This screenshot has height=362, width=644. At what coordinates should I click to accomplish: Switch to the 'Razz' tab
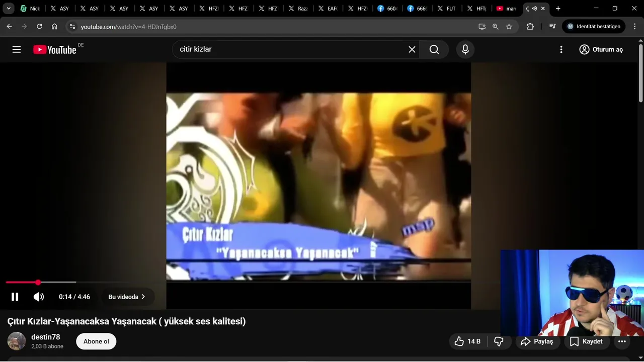click(x=298, y=9)
